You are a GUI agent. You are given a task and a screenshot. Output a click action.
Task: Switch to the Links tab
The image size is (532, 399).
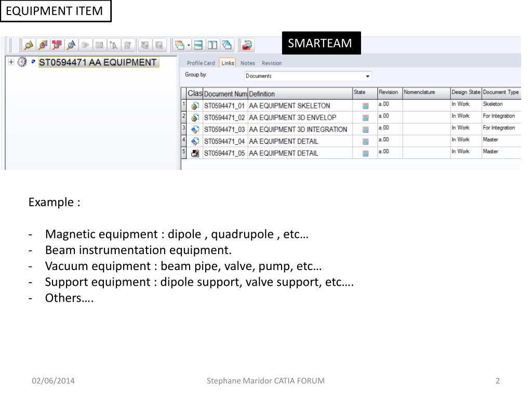pos(228,63)
